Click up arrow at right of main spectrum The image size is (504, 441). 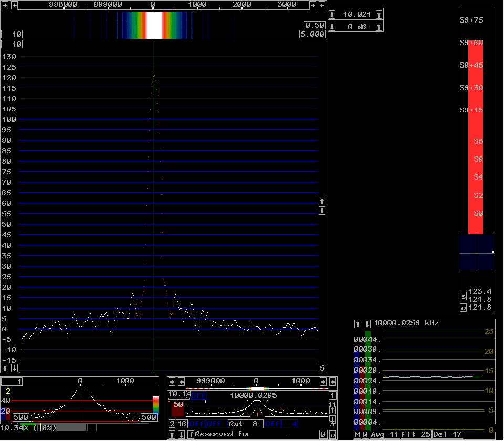(x=322, y=201)
